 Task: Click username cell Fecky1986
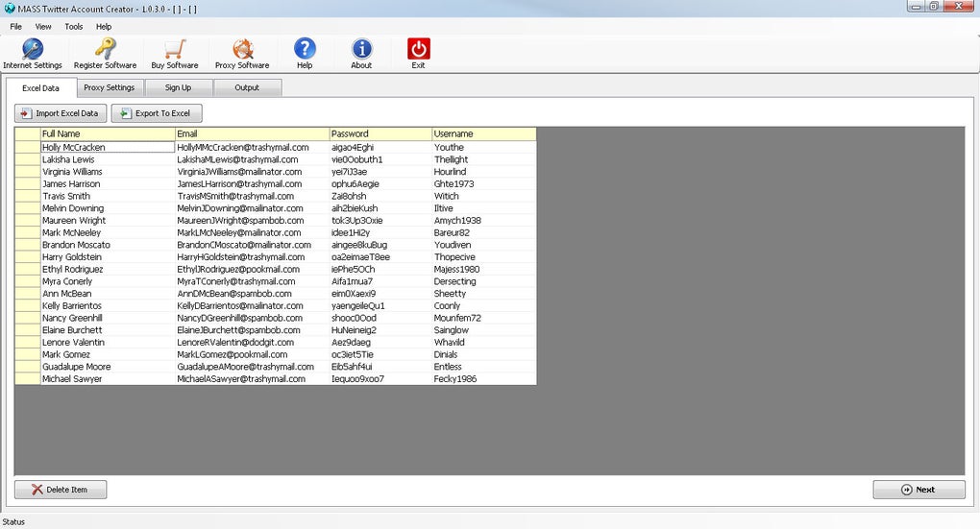click(483, 378)
